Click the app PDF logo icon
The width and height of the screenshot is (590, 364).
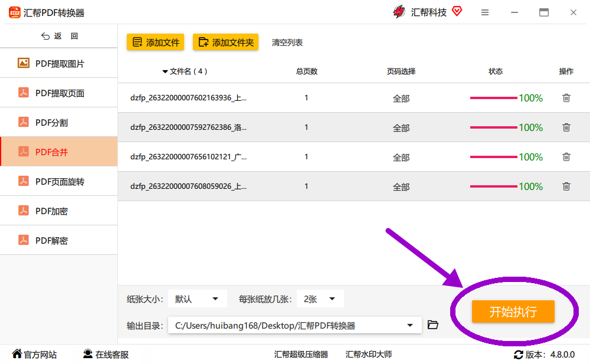[15, 12]
